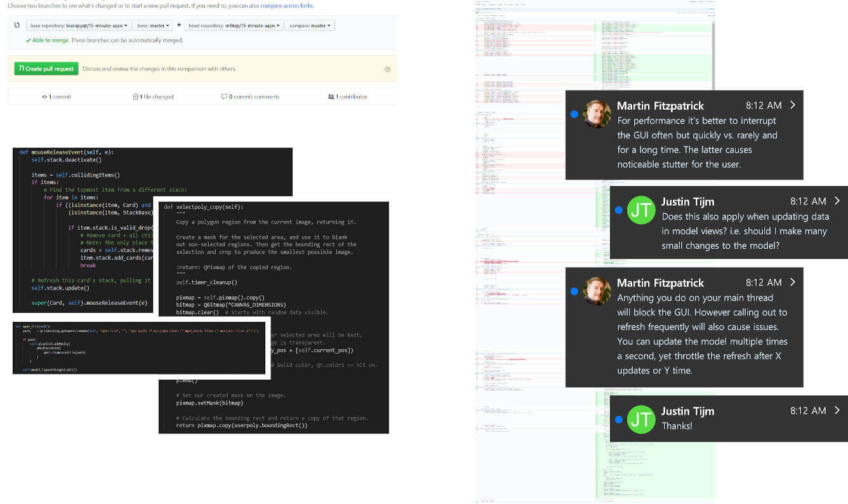This screenshot has height=504, width=848.
Task: Click the unread dot on Martin's main thread notification
Action: point(574,291)
